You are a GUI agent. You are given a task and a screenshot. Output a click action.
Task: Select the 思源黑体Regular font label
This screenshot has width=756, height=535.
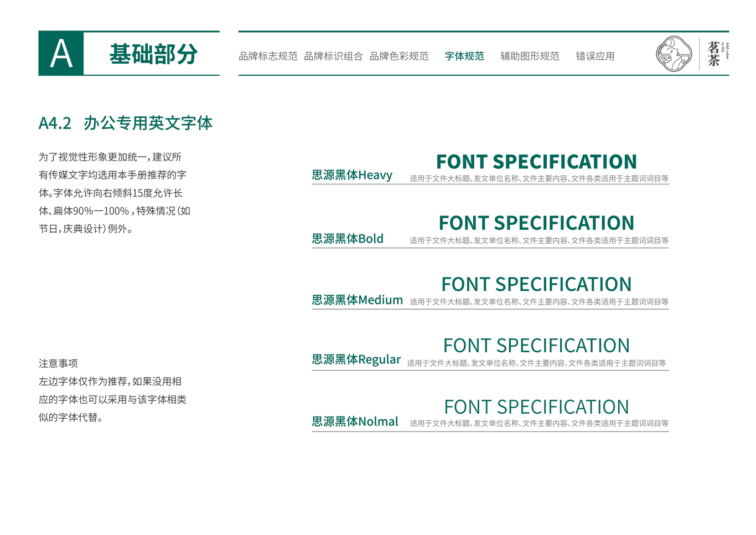point(356,359)
